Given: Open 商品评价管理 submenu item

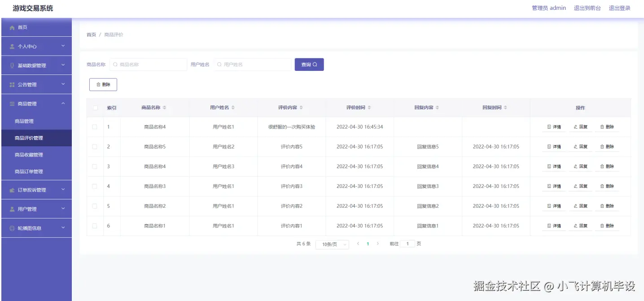Looking at the screenshot, I should [36, 138].
